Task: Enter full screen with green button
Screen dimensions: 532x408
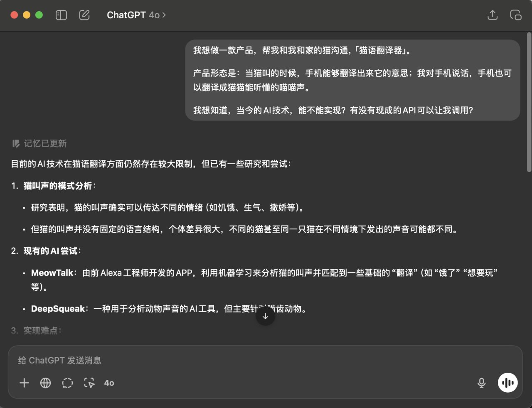Action: tap(39, 15)
